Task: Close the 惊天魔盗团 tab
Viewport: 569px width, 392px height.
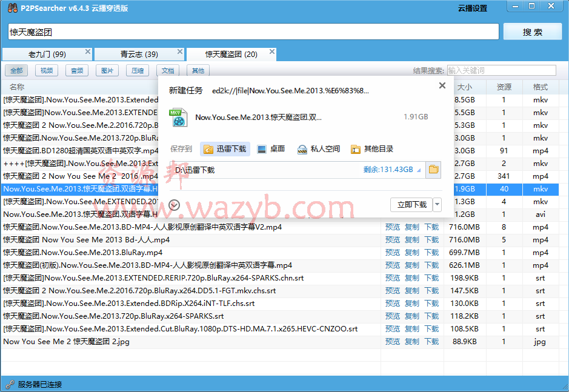Action: (x=272, y=51)
